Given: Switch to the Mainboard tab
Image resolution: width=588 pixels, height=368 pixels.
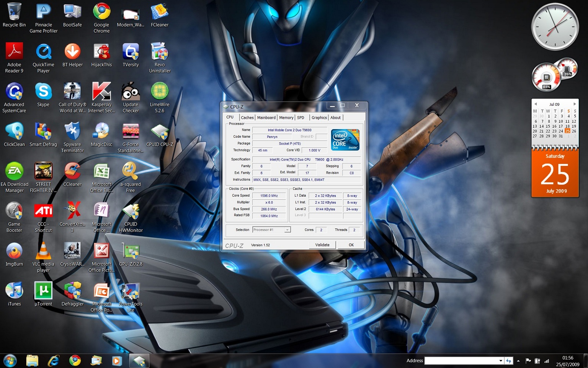Looking at the screenshot, I should coord(266,118).
